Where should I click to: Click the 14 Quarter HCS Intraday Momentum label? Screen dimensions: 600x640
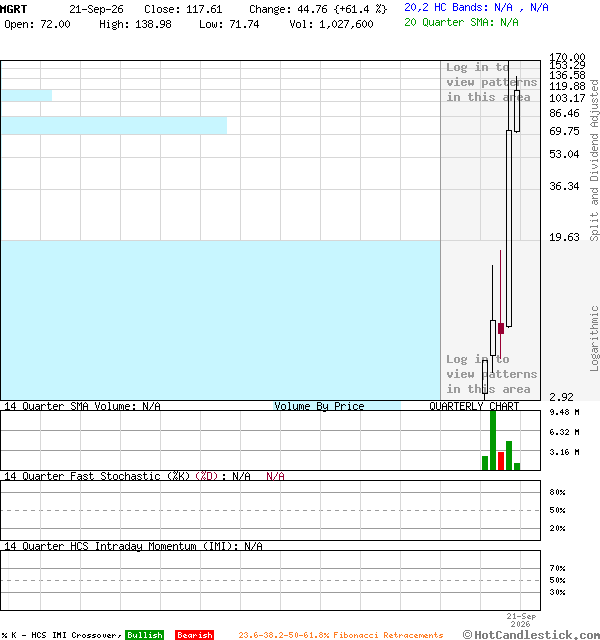120,546
